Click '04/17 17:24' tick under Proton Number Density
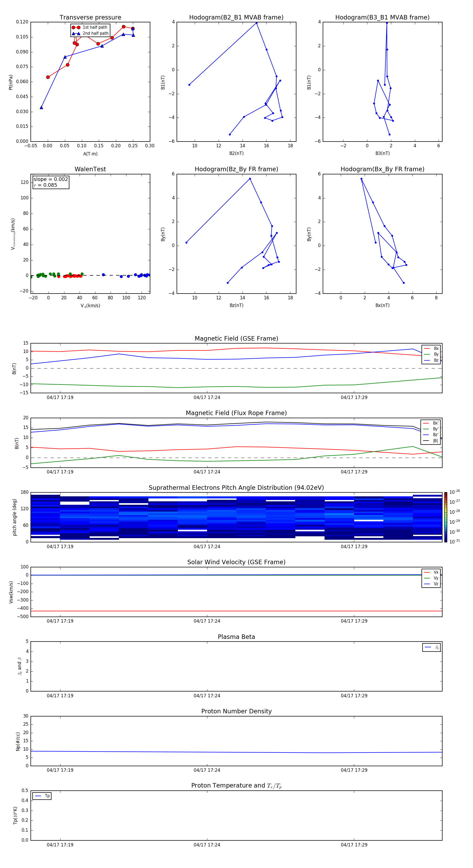Image resolution: width=473 pixels, height=868 pixels. [207, 770]
